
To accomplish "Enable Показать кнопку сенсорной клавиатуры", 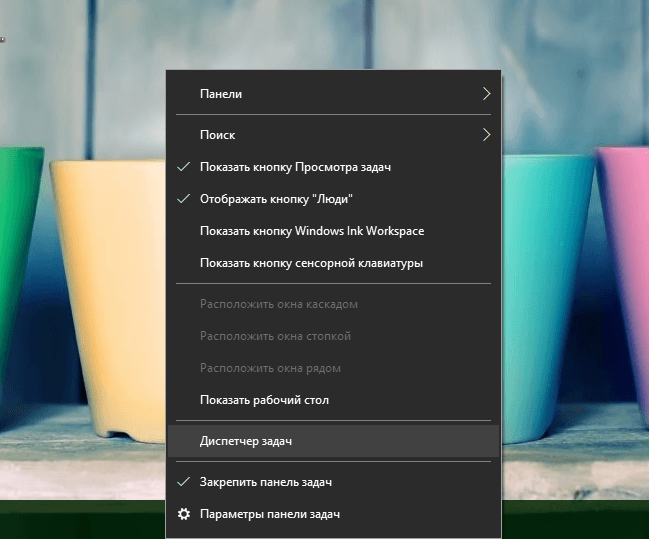I will [x=334, y=263].
